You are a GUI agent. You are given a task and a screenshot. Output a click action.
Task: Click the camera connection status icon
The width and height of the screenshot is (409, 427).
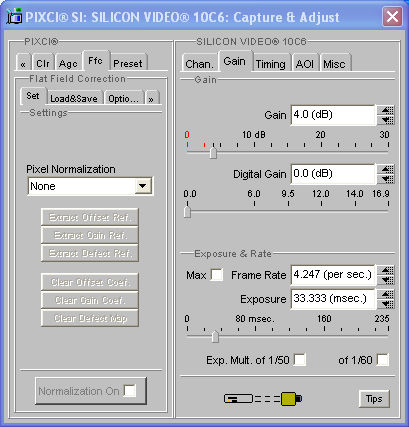click(x=263, y=399)
